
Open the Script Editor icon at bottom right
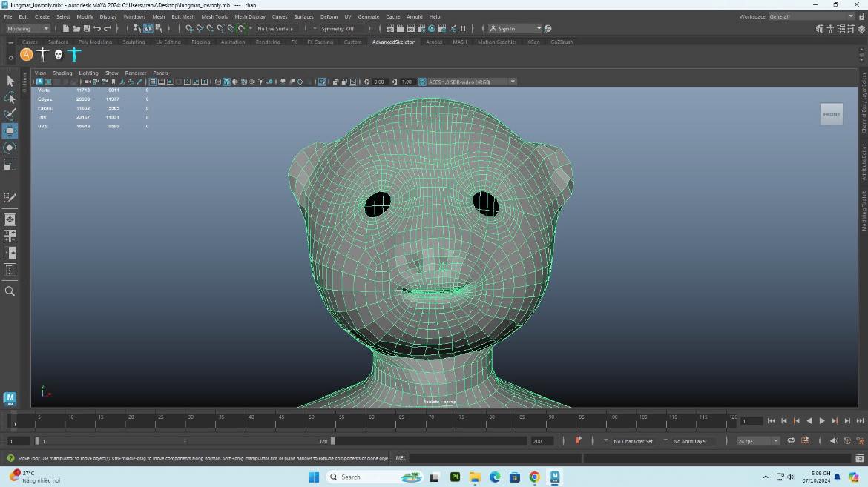859,457
